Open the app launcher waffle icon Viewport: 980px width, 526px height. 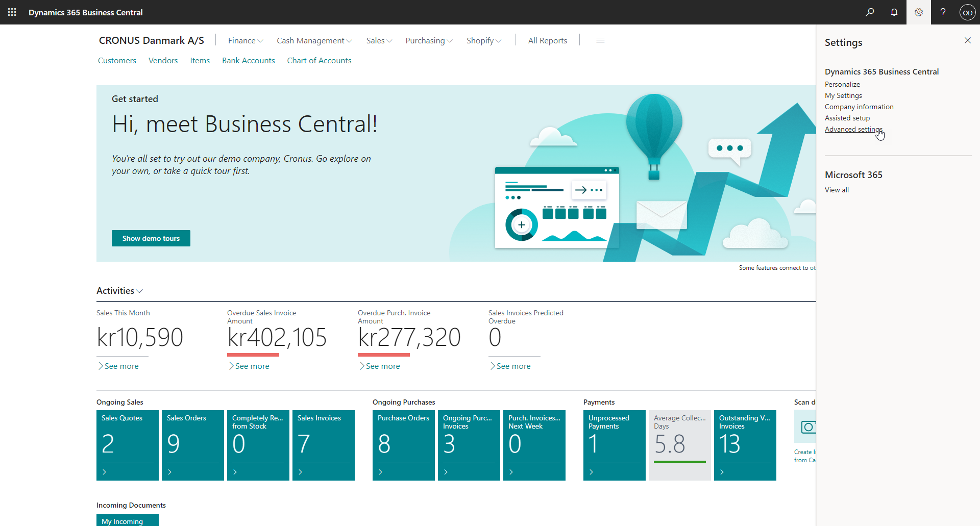point(12,12)
